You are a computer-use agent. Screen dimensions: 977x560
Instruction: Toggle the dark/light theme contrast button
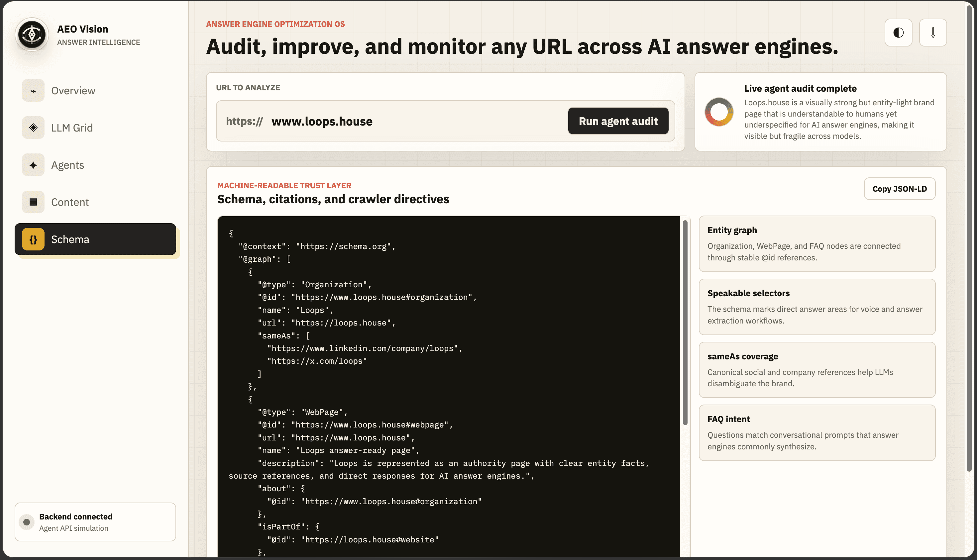[898, 33]
